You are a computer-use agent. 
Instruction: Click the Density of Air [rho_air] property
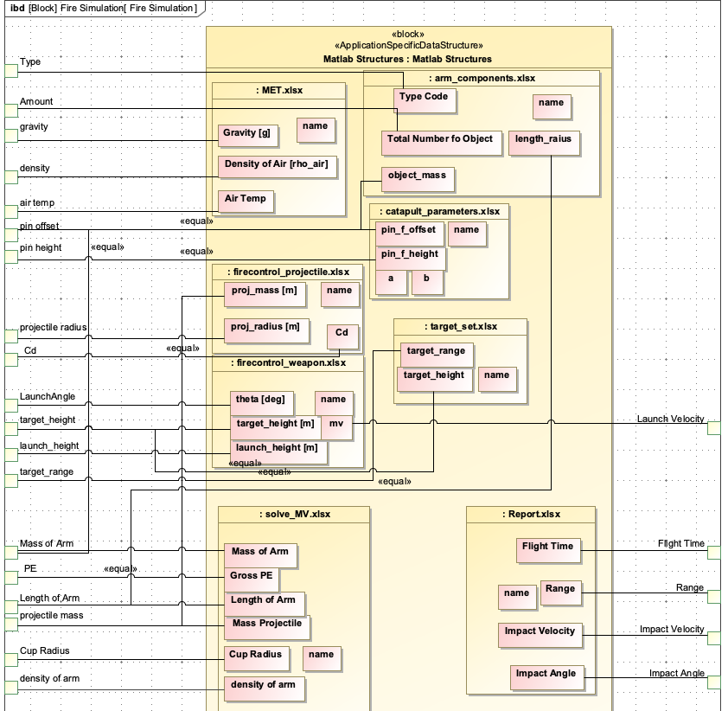[277, 166]
